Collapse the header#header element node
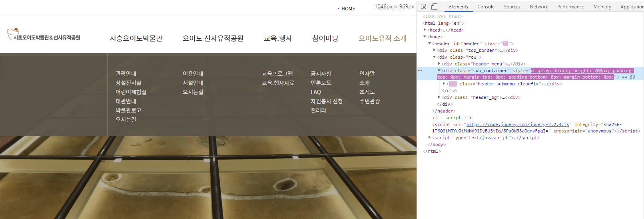The width and height of the screenshot is (644, 219). (430, 43)
